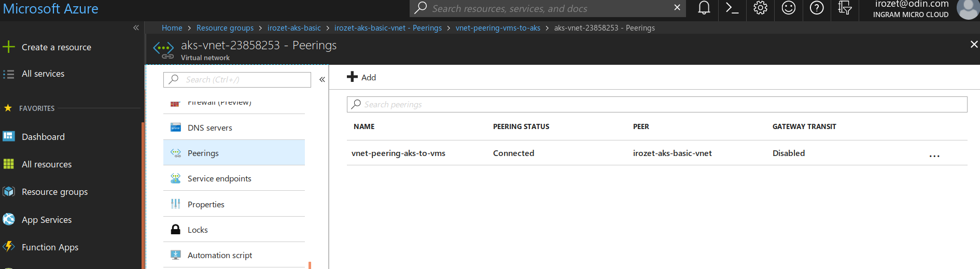Open the directory and subscription filter icon

[x=845, y=8]
